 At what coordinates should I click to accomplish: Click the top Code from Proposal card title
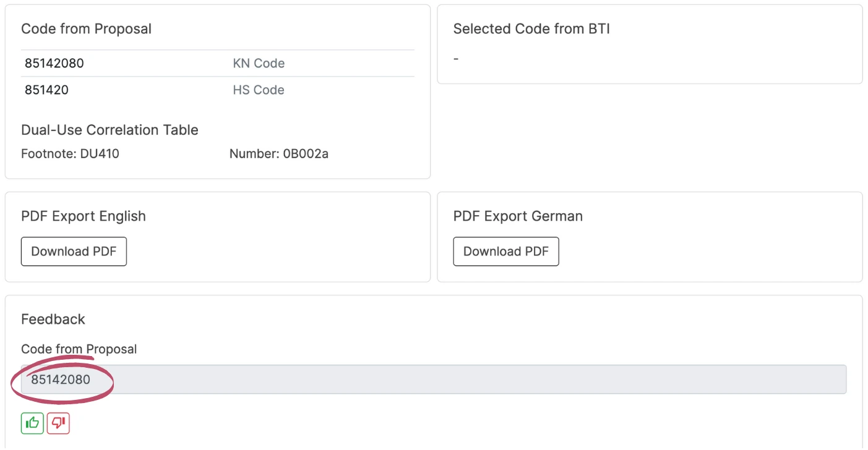86,29
